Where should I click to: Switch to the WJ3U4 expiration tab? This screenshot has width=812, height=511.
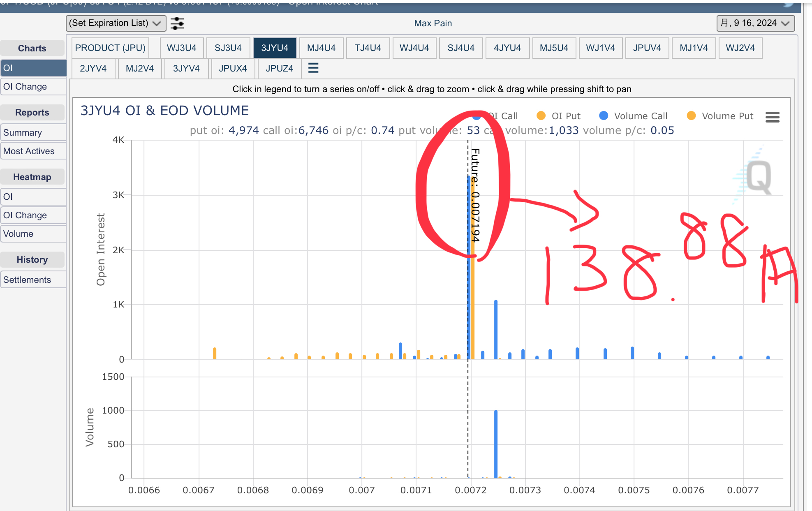click(x=181, y=48)
